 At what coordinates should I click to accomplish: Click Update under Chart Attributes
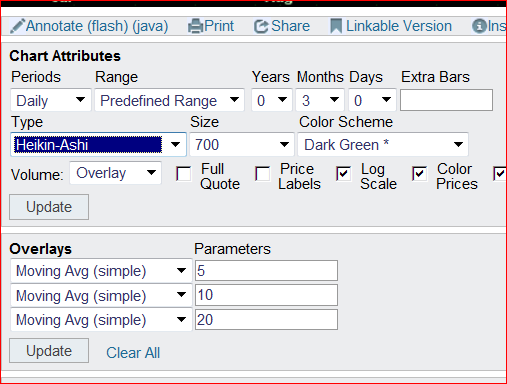(x=49, y=207)
